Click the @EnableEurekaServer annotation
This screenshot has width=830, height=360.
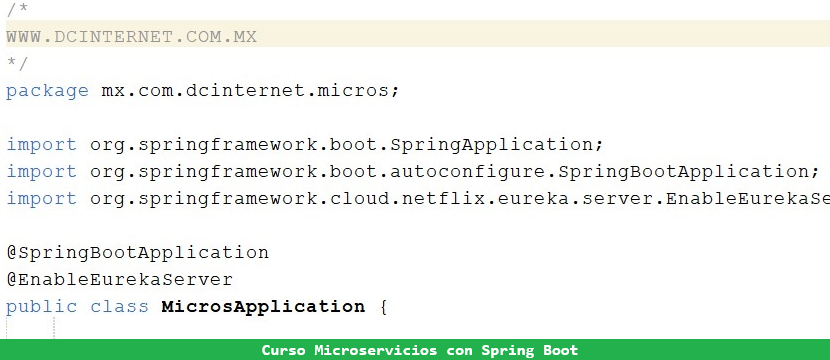coord(120,280)
